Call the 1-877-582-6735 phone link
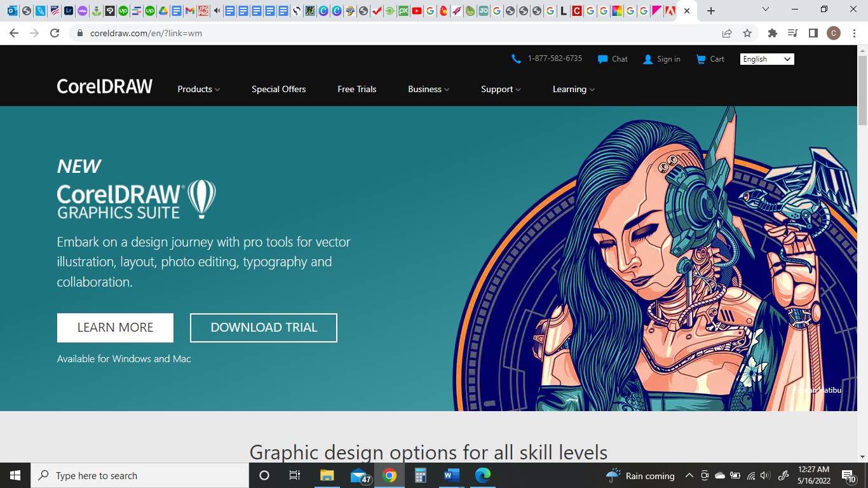The height and width of the screenshot is (488, 868). [547, 59]
